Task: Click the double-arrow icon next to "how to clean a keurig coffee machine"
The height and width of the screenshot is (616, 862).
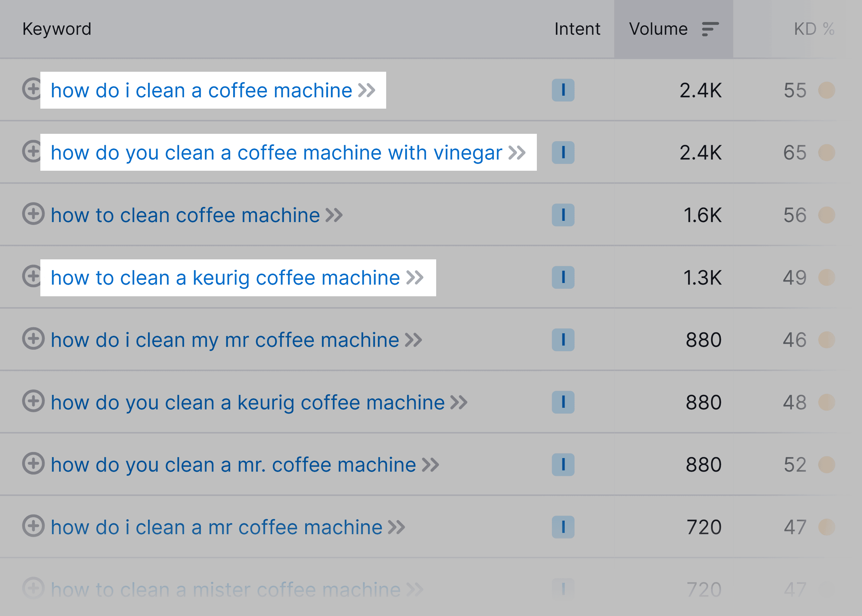Action: pos(415,277)
